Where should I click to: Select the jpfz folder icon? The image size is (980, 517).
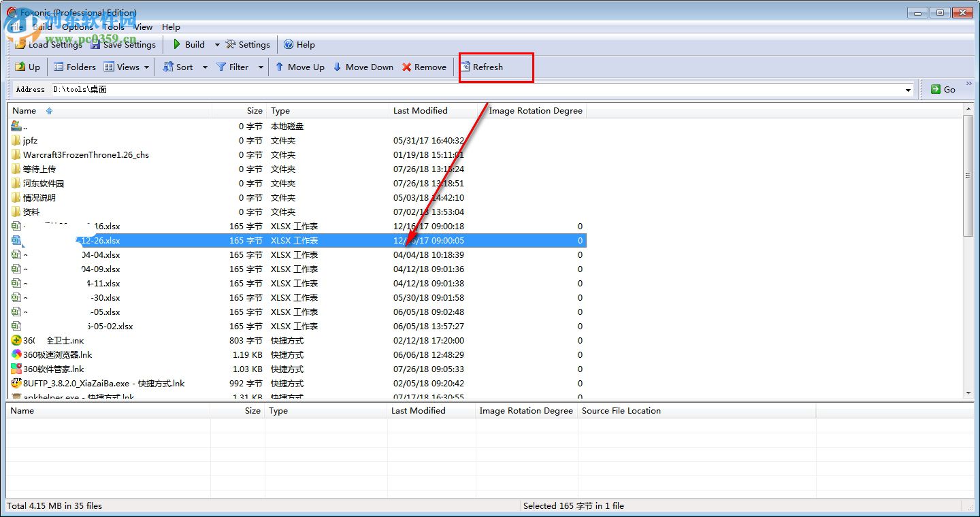pos(16,141)
